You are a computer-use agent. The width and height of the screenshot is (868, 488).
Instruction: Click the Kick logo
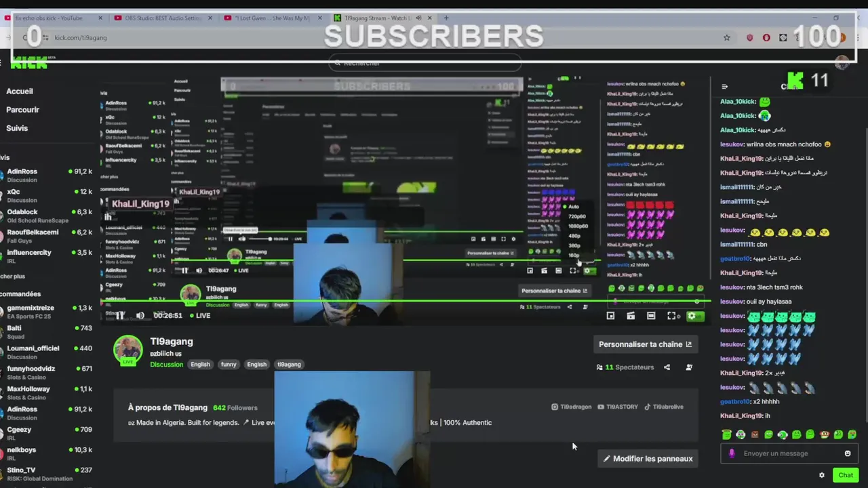tap(28, 63)
